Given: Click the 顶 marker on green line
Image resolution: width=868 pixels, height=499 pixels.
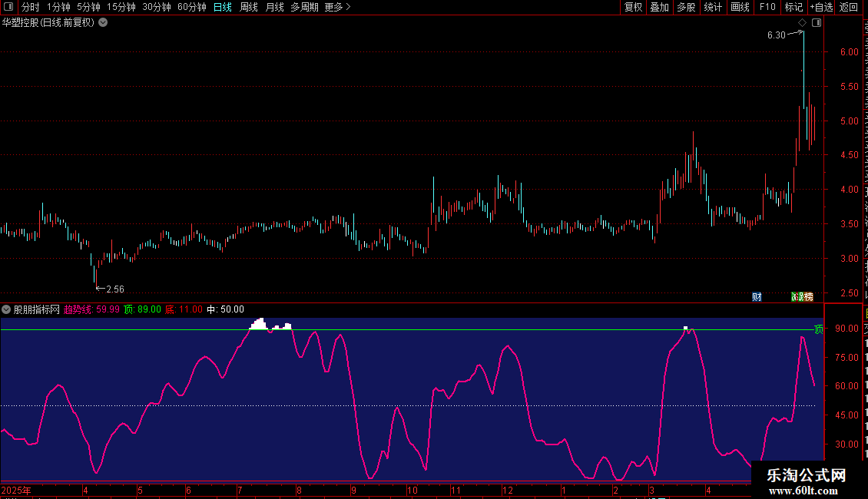Looking at the screenshot, I should tap(819, 329).
